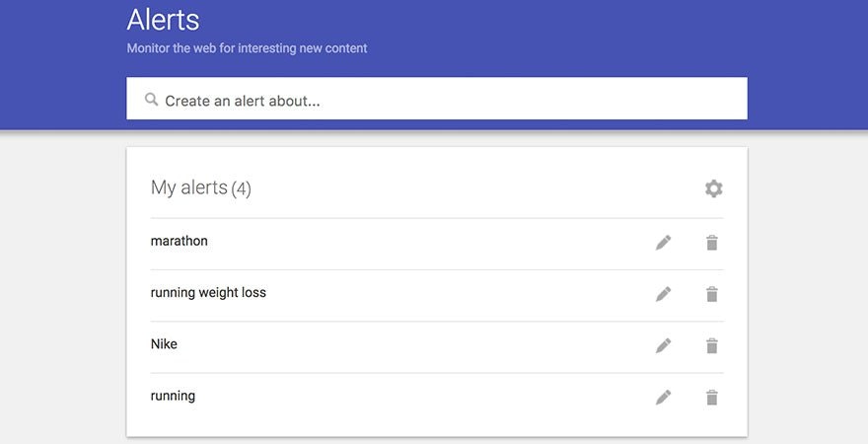Click the Alerts page title
The image size is (868, 444).
pyautogui.click(x=163, y=19)
